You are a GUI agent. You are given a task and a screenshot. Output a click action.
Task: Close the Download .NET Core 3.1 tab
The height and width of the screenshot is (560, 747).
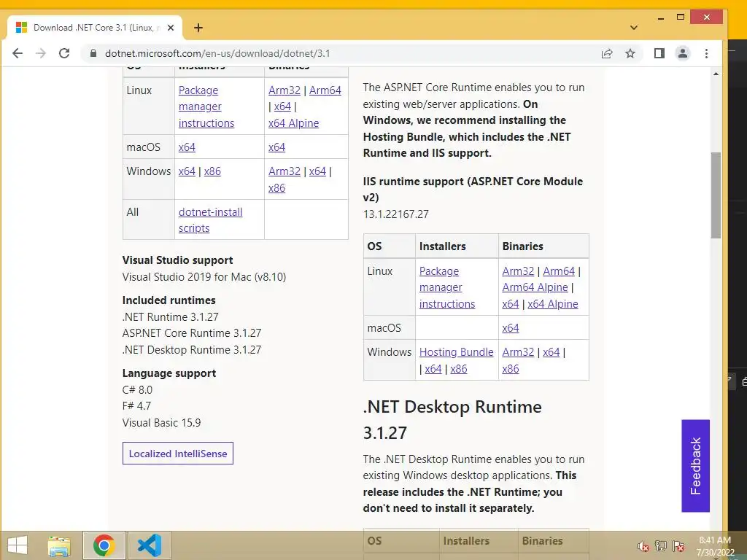point(171,28)
